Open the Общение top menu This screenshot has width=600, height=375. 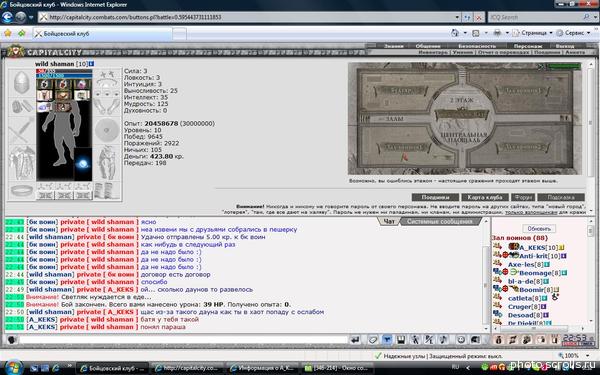tap(428, 46)
